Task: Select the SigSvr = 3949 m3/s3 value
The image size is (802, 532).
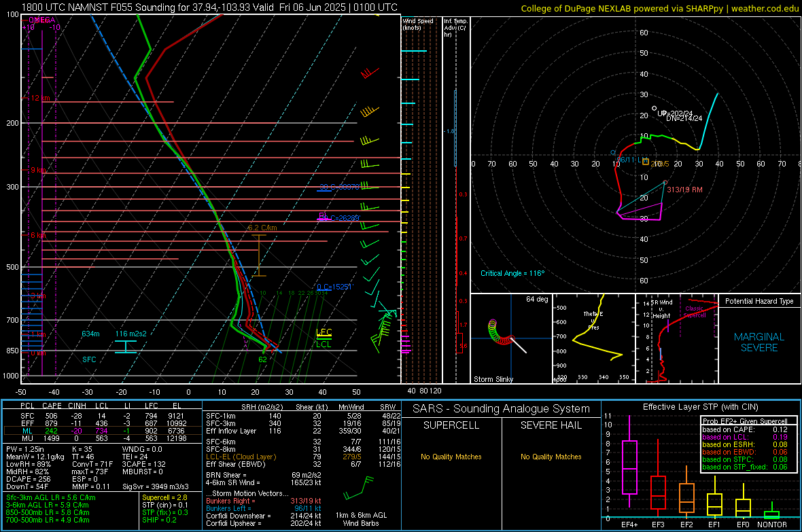Action: [x=156, y=486]
